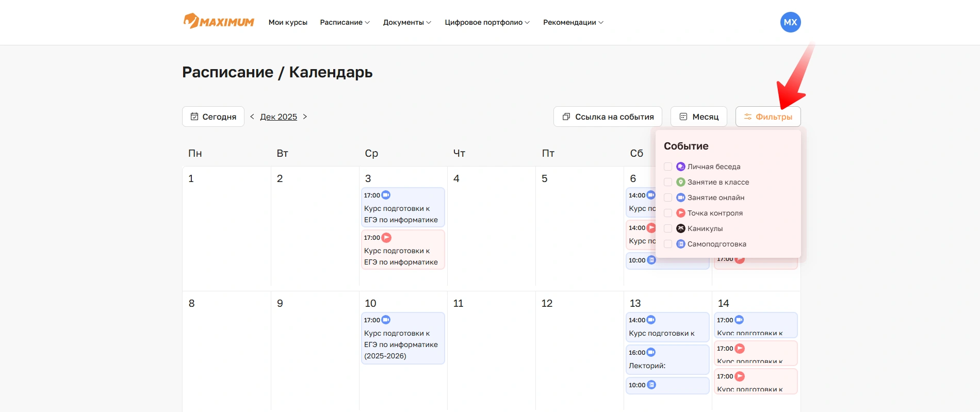
Task: Check the Занятие в классе filter
Action: tap(668, 182)
